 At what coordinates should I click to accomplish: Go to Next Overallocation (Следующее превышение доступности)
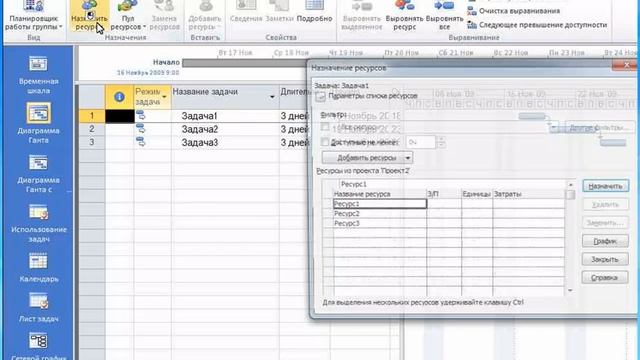pos(537,25)
